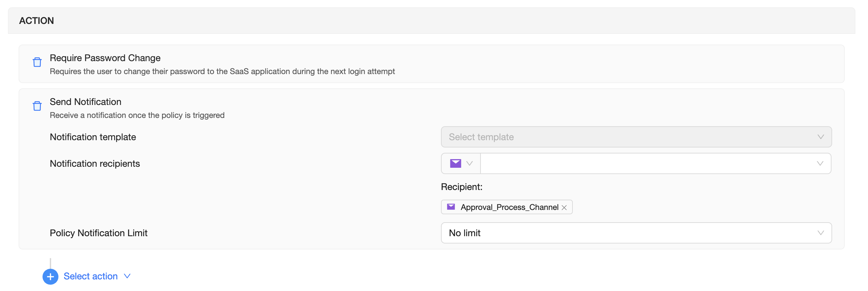The width and height of the screenshot is (868, 291).
Task: Expand the Select action chevron arrow
Action: [128, 276]
